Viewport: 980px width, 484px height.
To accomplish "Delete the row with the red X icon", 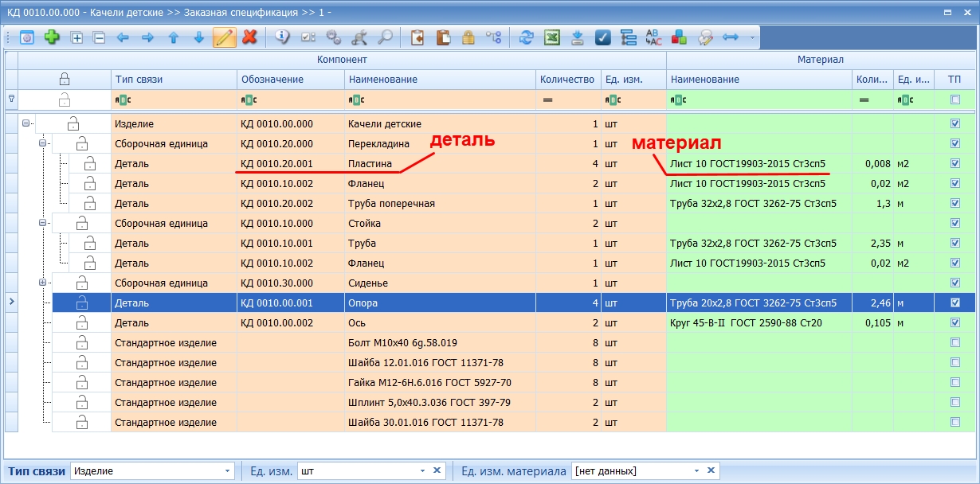I will [249, 37].
